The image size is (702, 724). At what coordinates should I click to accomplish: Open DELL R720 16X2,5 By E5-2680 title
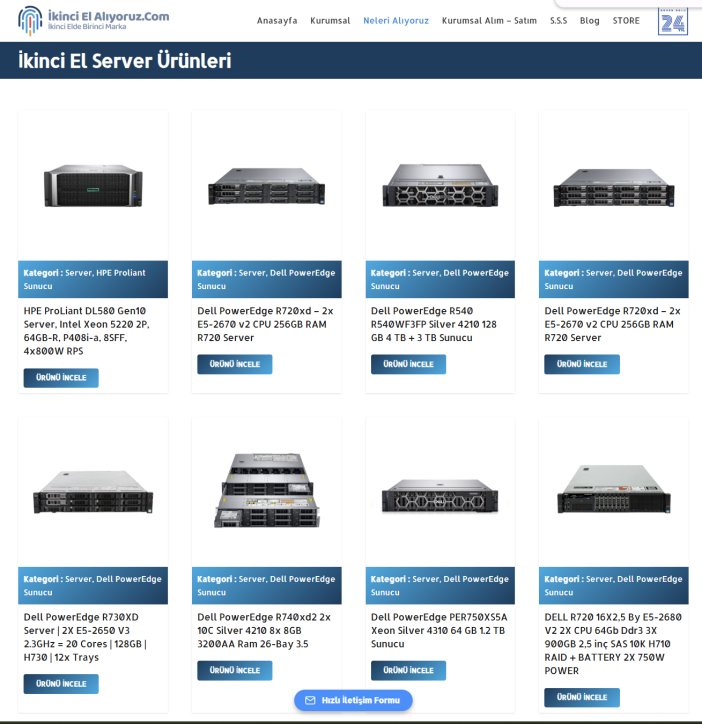coord(613,644)
